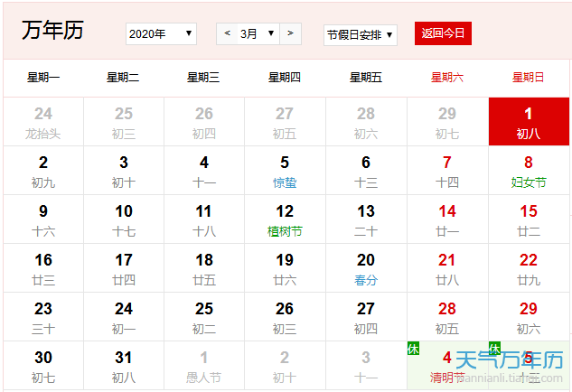The image size is (572, 392).
Task: Click the 星期四 column header
Action: (x=285, y=78)
